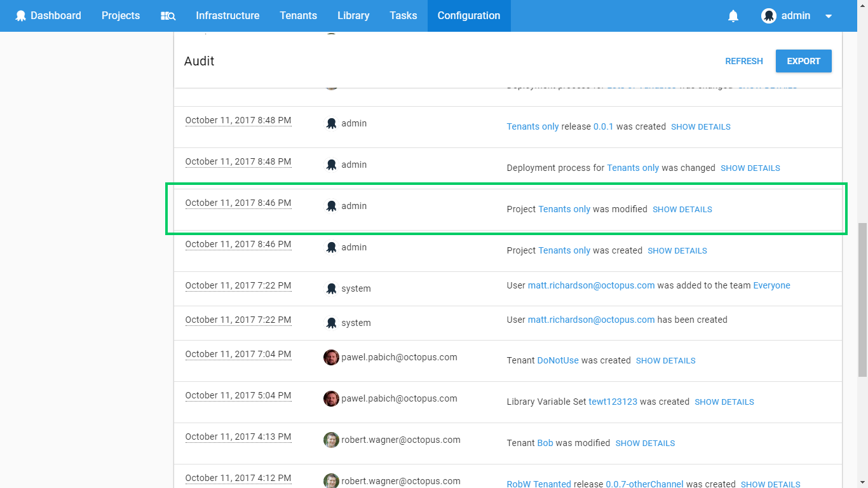Click the admin user avatar icon
This screenshot has width=868, height=488.
coord(769,16)
